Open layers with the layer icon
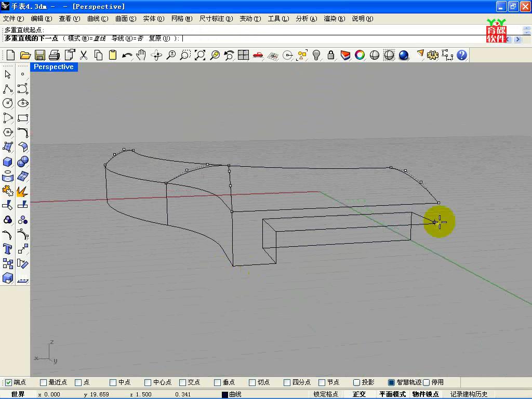The height and width of the screenshot is (399, 532). coord(345,55)
